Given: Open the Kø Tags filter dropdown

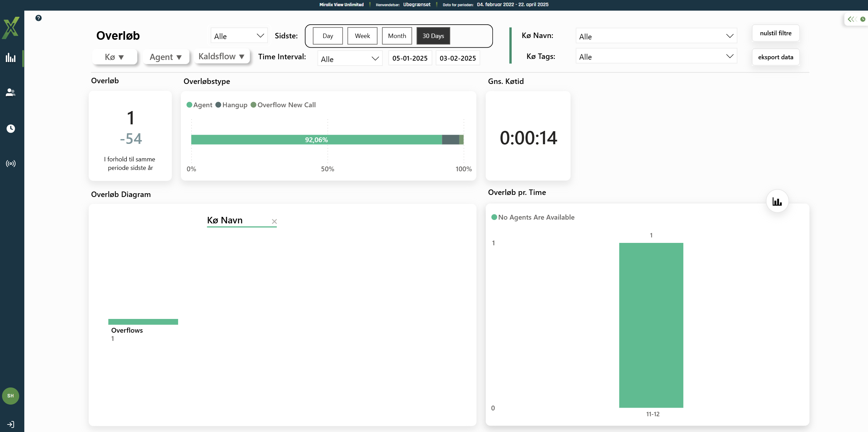Looking at the screenshot, I should [656, 57].
